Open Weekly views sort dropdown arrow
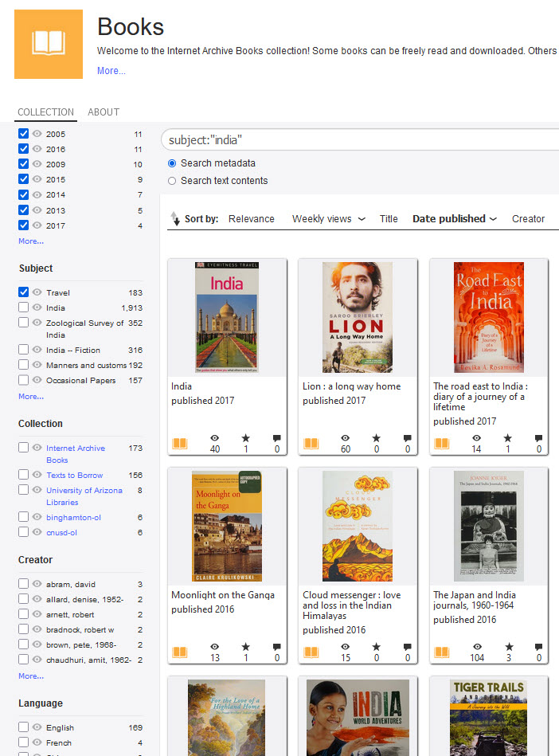 (362, 219)
